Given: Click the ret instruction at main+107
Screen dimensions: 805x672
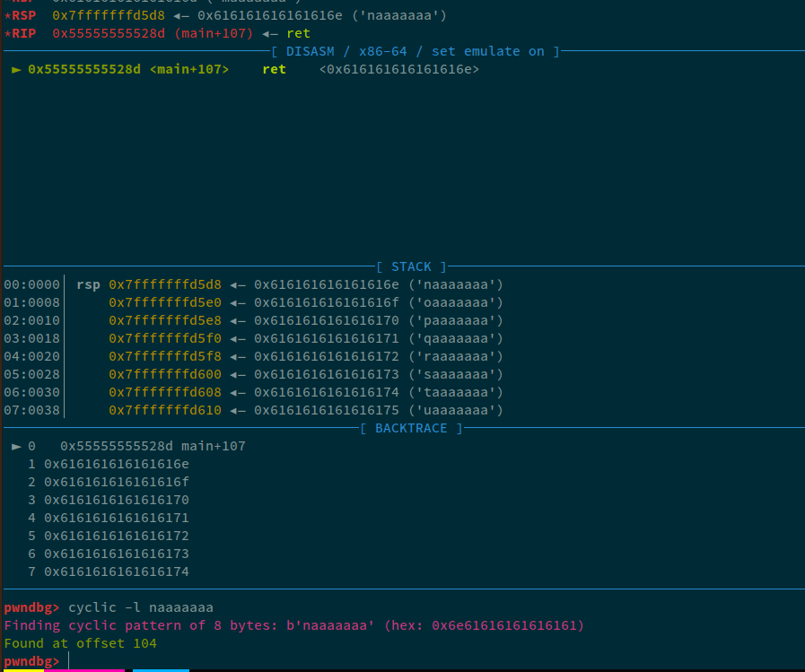Looking at the screenshot, I should coord(274,69).
